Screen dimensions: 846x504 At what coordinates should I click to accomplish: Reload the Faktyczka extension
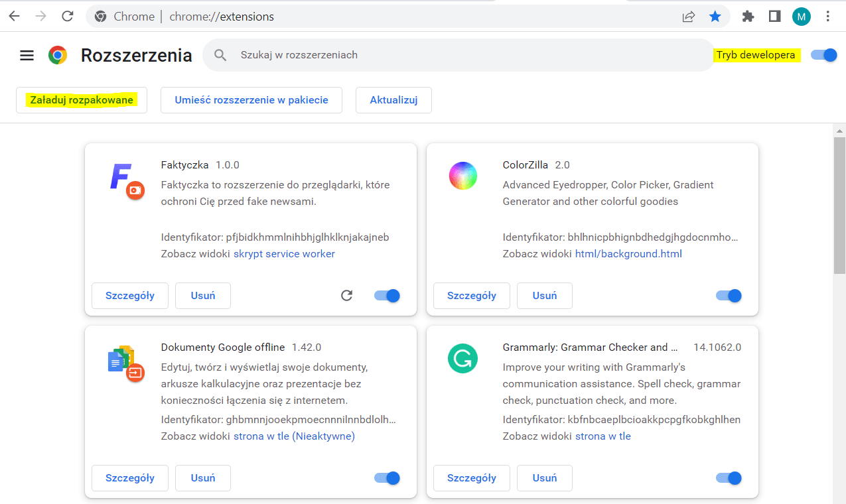pos(346,296)
